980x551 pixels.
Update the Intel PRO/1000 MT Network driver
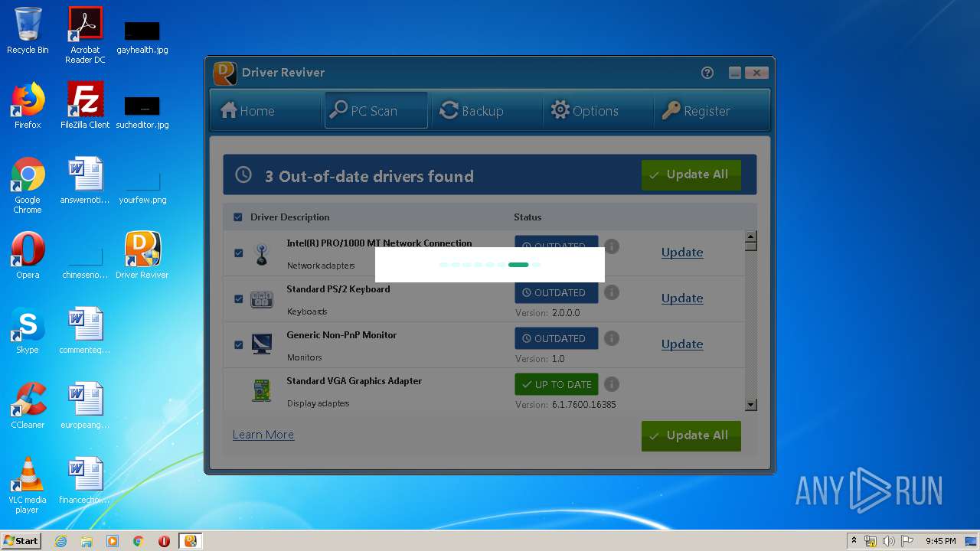click(x=682, y=253)
